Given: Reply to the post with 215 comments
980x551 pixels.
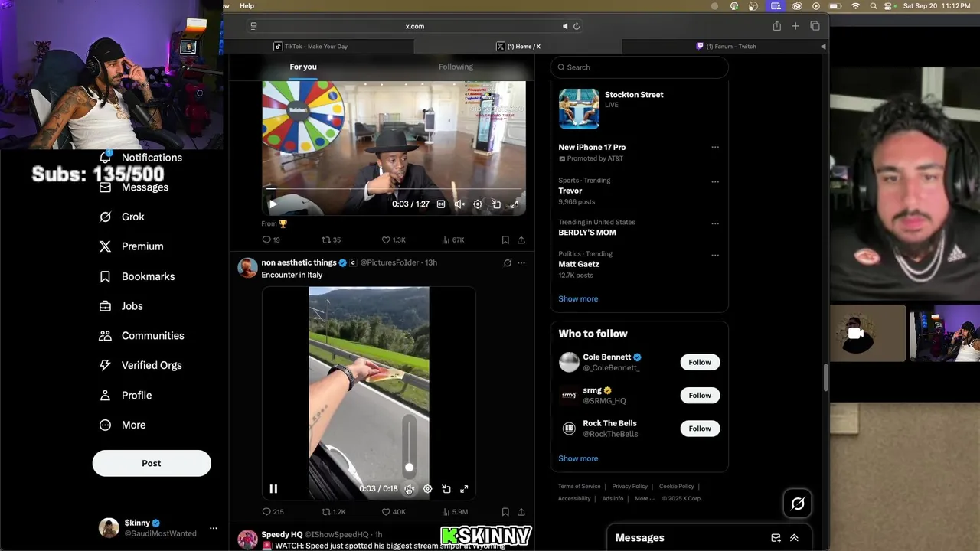Looking at the screenshot, I should click(273, 511).
